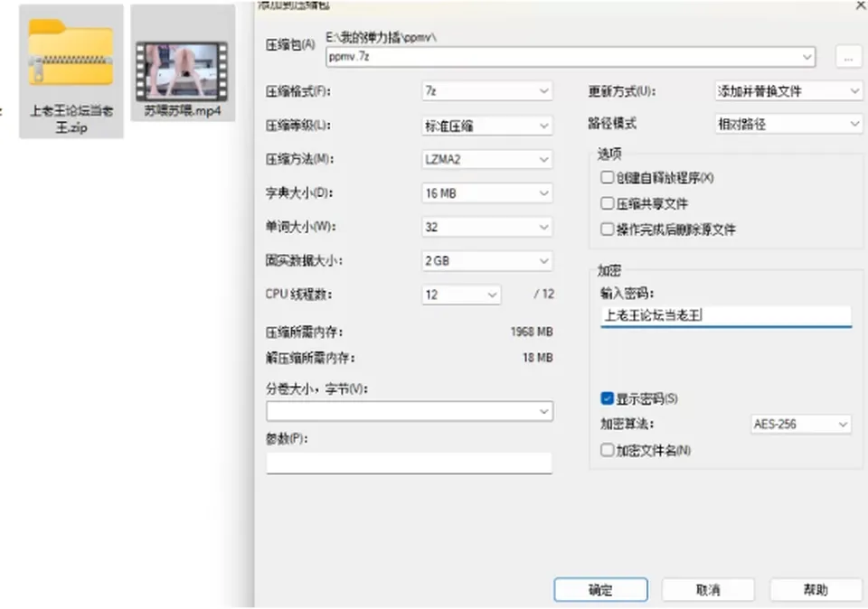
Task: Expand the 分卷大小 combo box
Action: [410, 411]
